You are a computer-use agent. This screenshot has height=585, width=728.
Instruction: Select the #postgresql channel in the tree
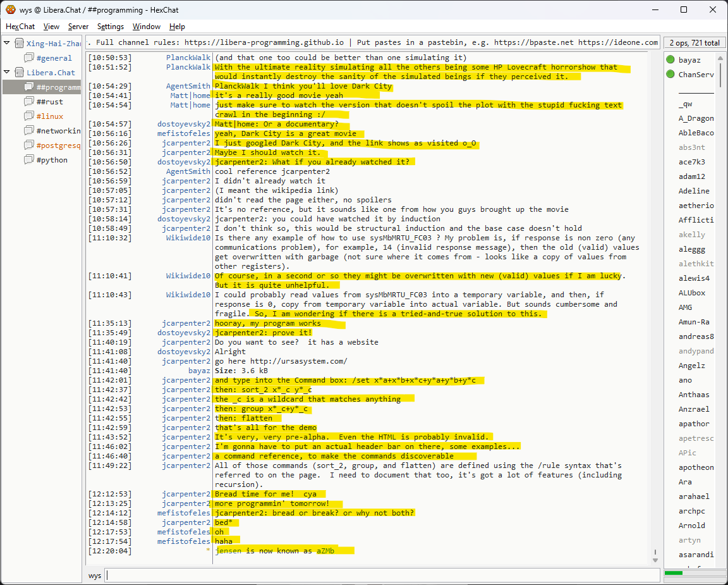[58, 145]
